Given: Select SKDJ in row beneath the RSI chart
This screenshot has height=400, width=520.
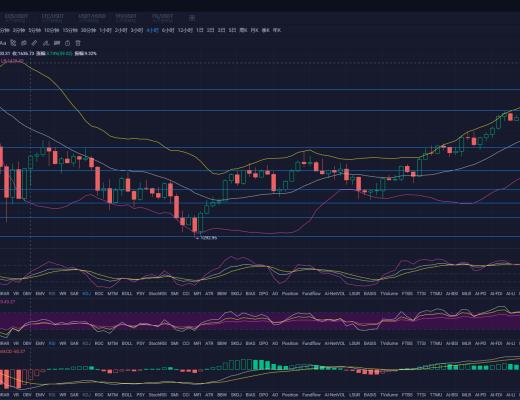Looking at the screenshot, I should [x=236, y=343].
